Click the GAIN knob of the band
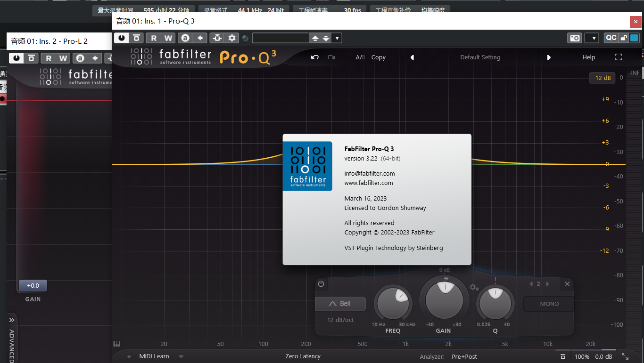 444,300
